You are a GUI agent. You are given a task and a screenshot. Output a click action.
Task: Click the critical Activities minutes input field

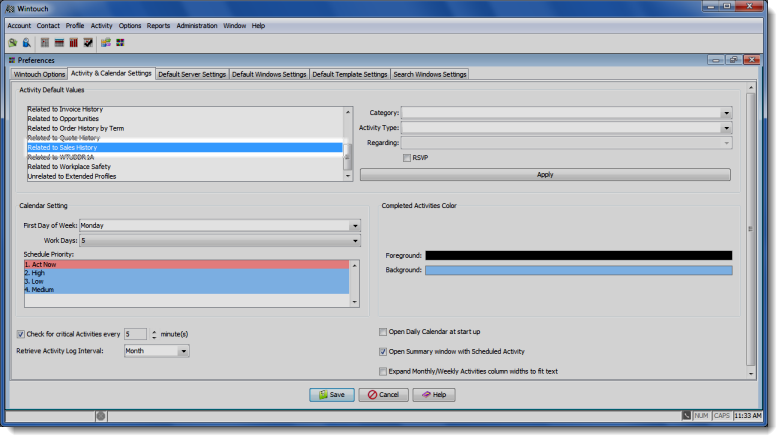point(135,334)
